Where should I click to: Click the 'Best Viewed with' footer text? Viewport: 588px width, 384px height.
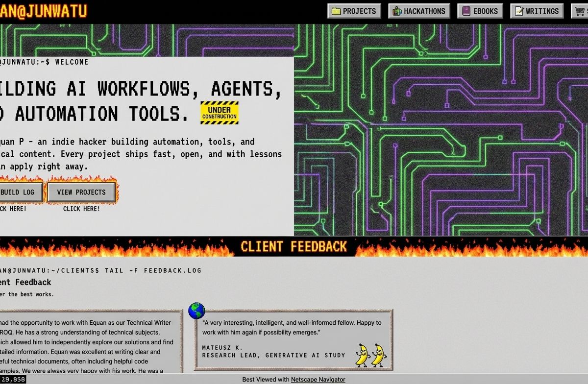pos(266,380)
